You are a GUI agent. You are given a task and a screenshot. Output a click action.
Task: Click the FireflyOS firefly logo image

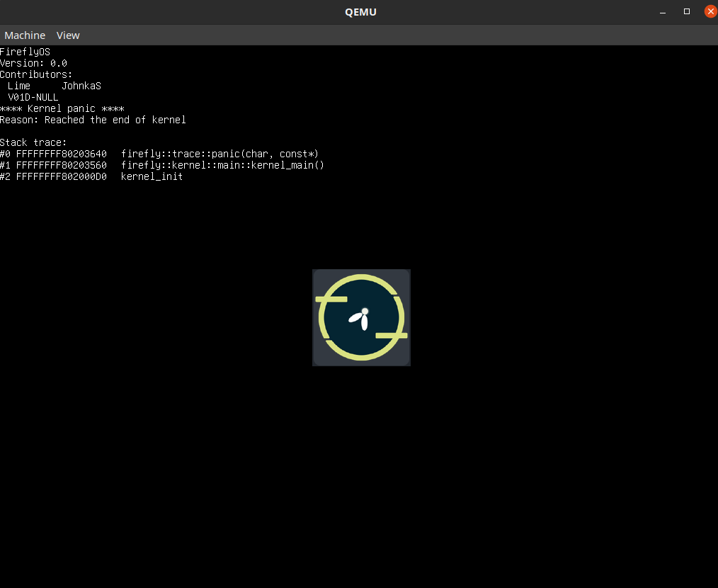pos(361,317)
